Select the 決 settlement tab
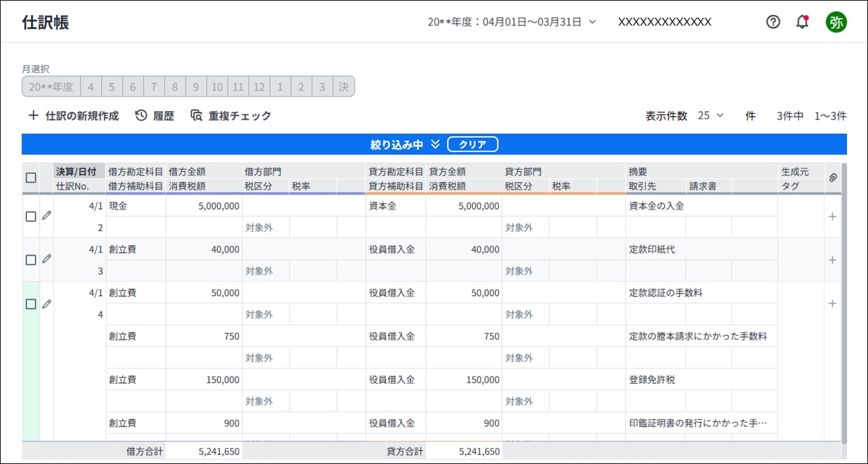Screen dimensions: 868x464 [343, 87]
